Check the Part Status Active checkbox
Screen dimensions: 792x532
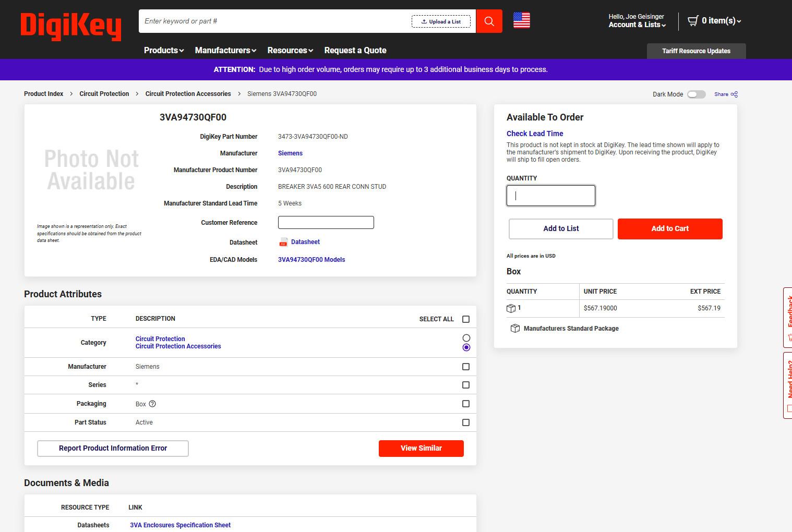pos(466,422)
